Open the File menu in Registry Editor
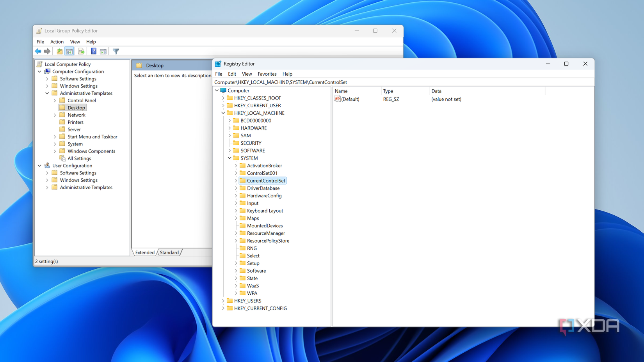Screen dimensions: 644x362 (219, 74)
